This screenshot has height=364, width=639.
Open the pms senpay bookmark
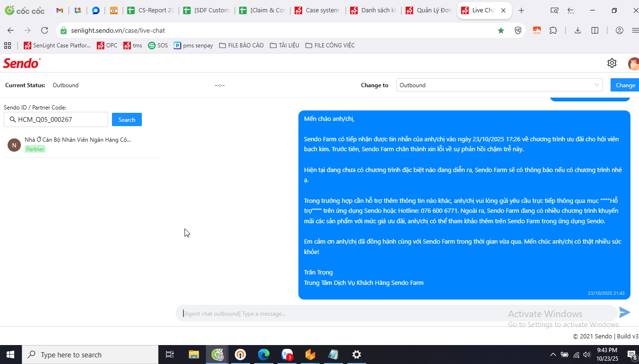pyautogui.click(x=194, y=45)
